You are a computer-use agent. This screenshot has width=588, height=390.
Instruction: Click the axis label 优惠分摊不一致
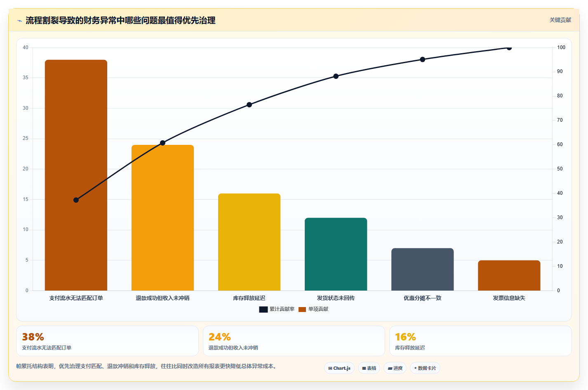point(422,298)
